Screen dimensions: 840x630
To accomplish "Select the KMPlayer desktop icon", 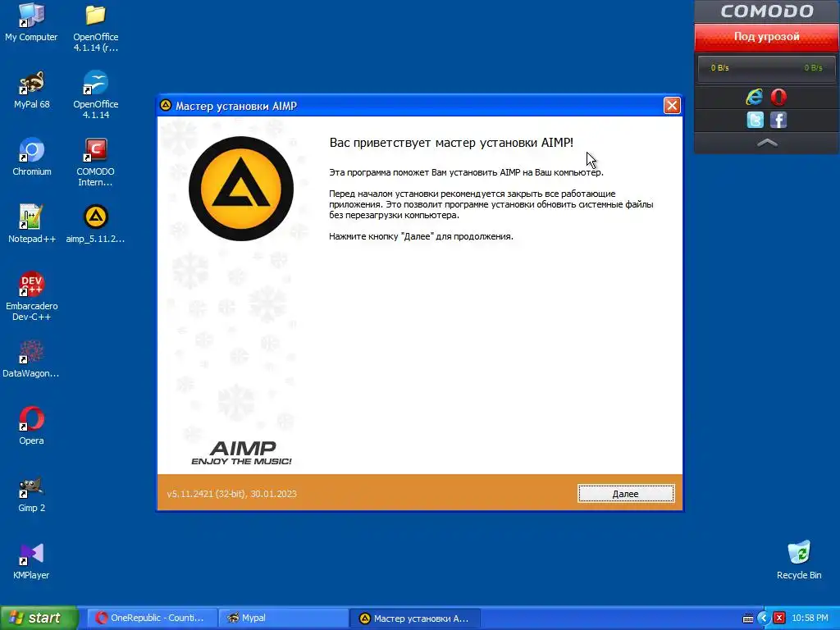I will click(31, 560).
